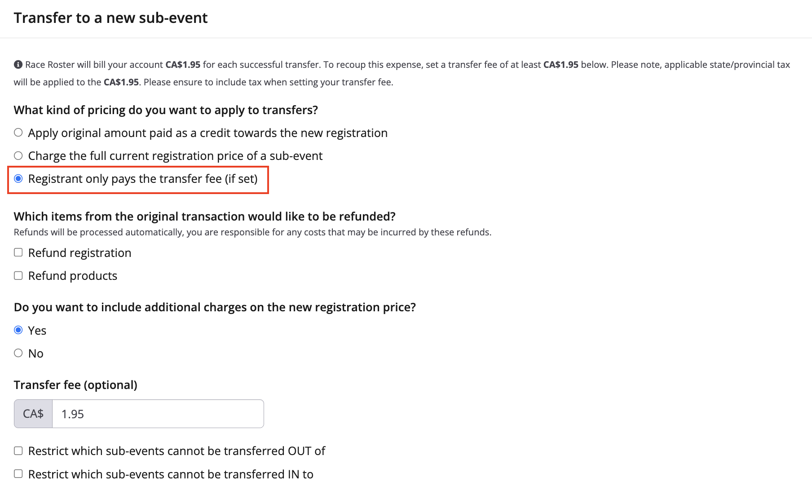
Task: Select "No" for additional charges
Action: 18,353
